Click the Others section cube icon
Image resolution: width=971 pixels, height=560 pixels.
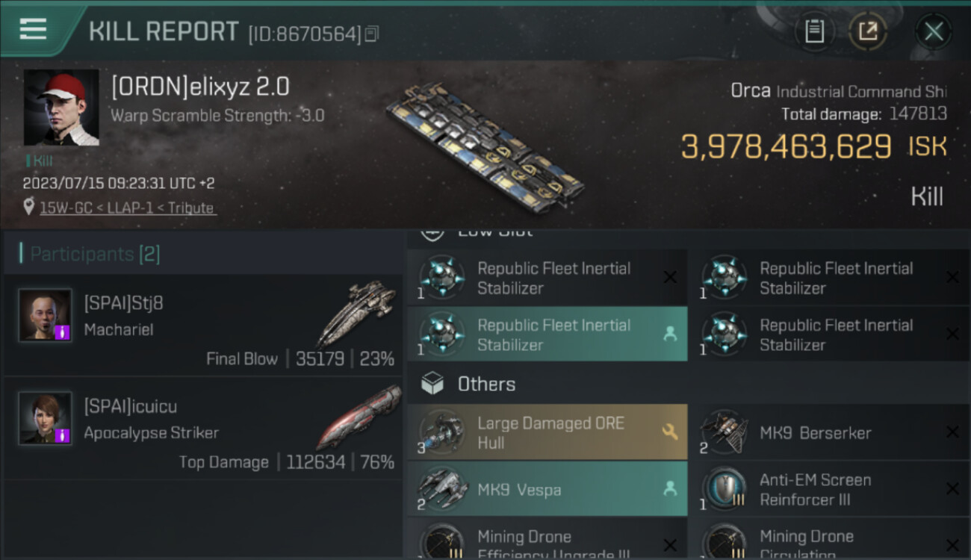(x=432, y=384)
